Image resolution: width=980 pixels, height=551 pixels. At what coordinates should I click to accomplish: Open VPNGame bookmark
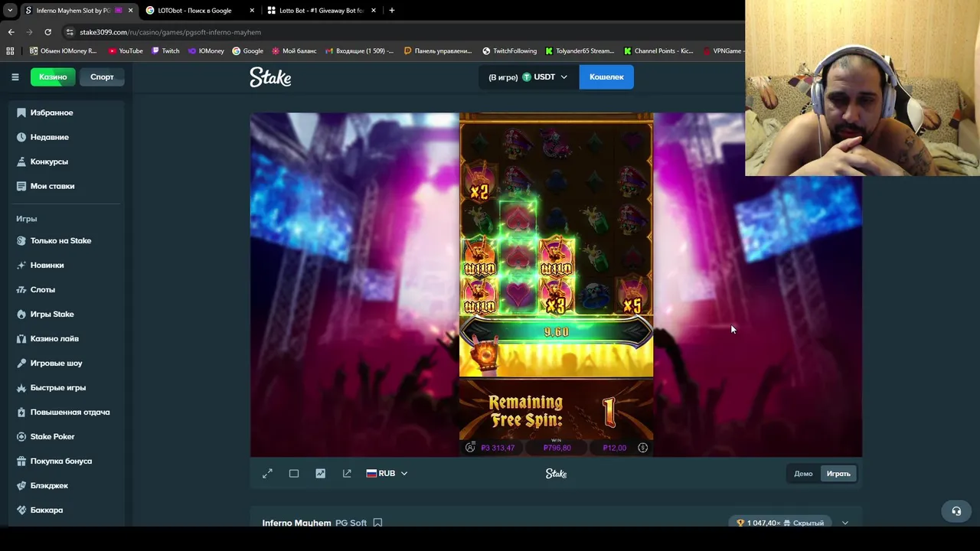click(x=722, y=51)
